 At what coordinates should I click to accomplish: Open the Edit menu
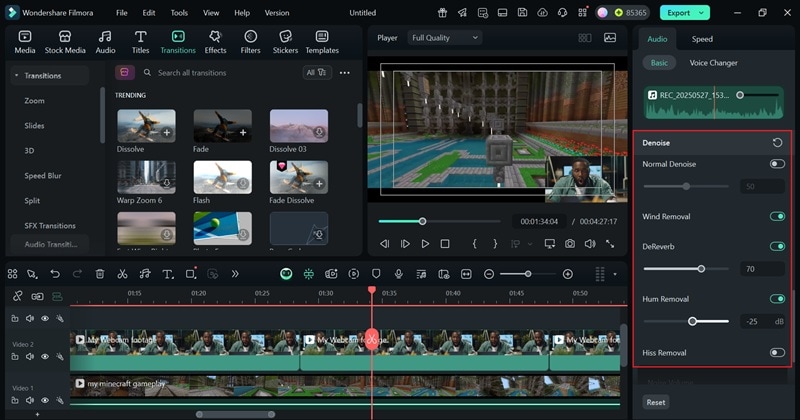click(x=148, y=13)
